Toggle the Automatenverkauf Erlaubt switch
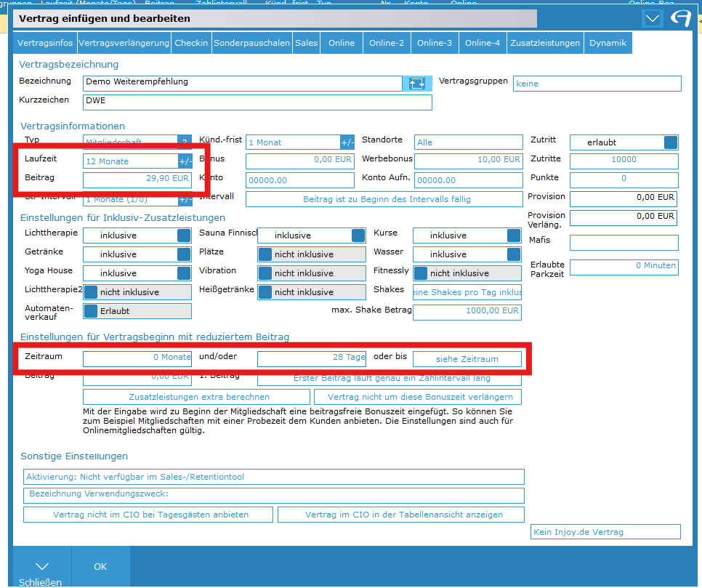 pyautogui.click(x=92, y=311)
